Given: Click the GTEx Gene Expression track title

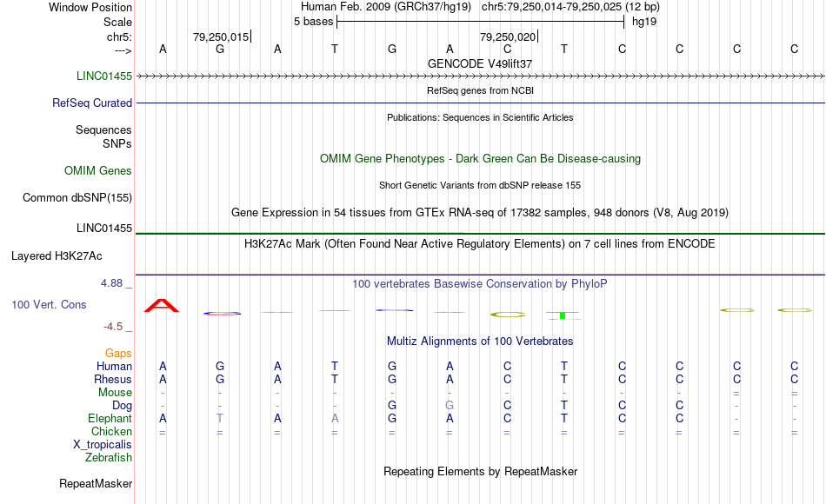Looking at the screenshot, I should pyautogui.click(x=480, y=213).
